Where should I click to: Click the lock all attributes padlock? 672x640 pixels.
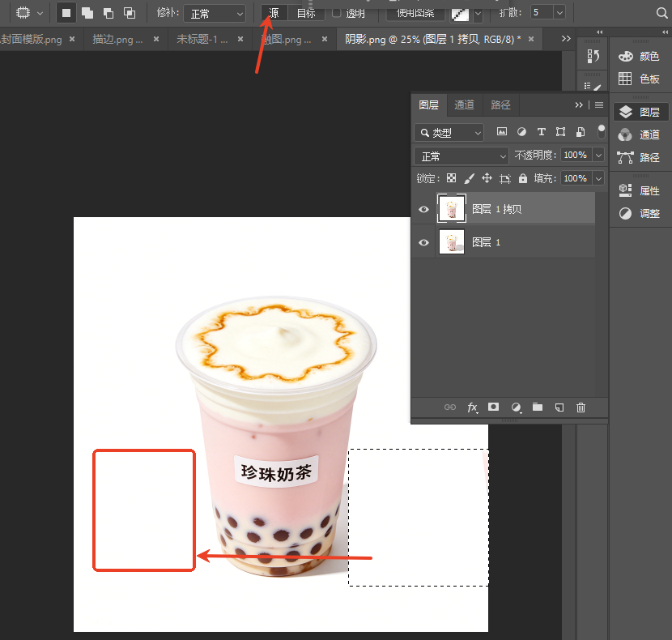[x=523, y=178]
